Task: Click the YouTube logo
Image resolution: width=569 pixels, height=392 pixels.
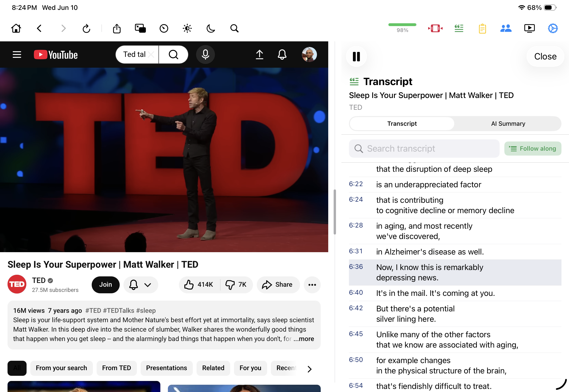Action: tap(56, 55)
